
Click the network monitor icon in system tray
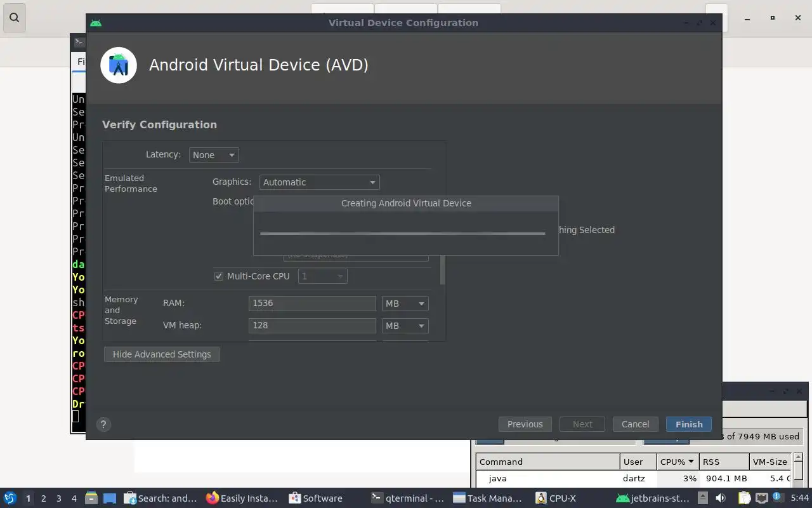(761, 498)
